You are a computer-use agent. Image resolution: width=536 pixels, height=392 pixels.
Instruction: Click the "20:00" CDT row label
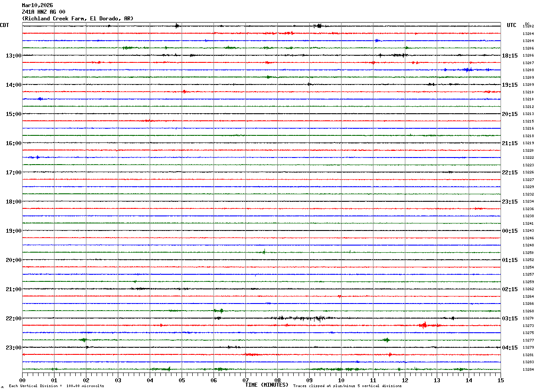tap(13, 260)
